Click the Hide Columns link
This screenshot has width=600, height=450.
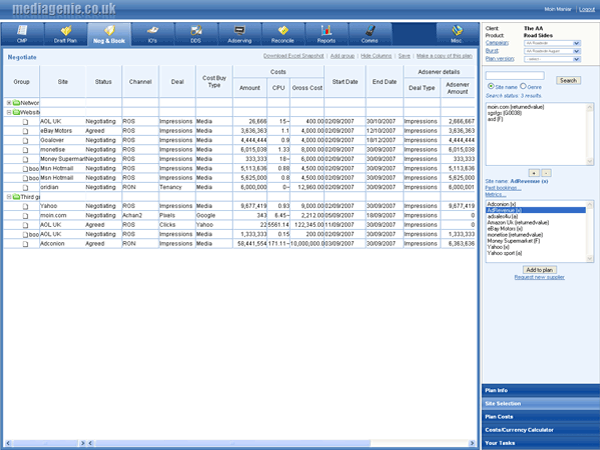376,56
